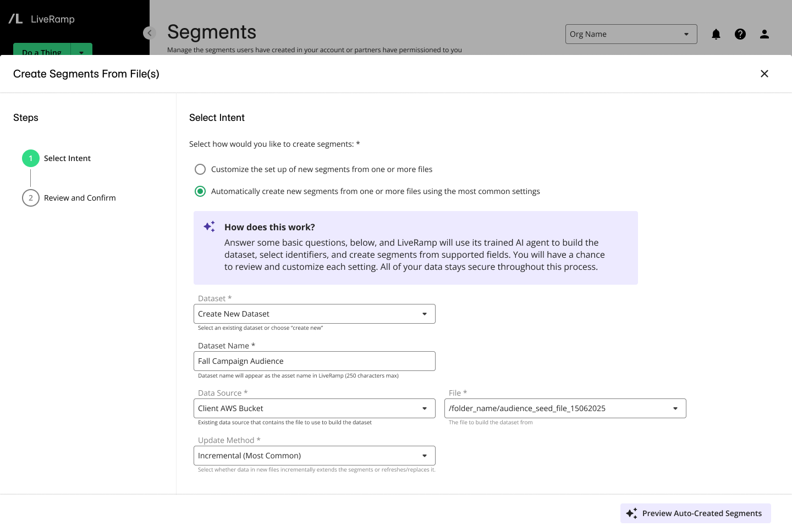Open the File dropdown

coord(565,408)
